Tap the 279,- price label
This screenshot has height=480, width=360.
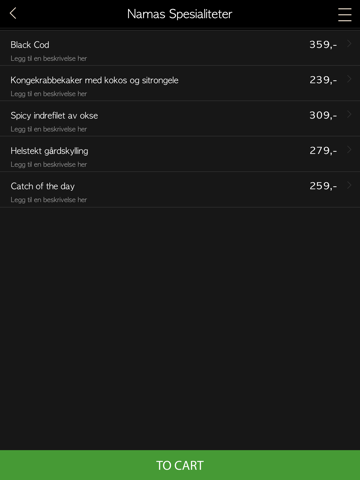pyautogui.click(x=323, y=151)
